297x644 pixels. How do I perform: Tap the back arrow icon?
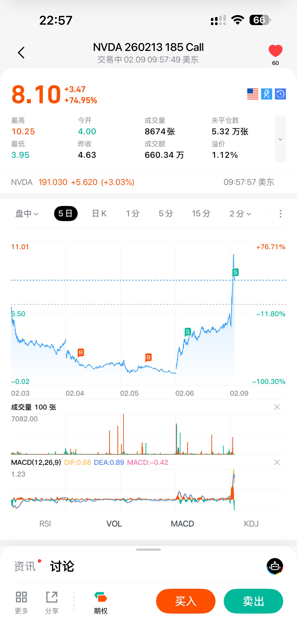click(x=21, y=53)
